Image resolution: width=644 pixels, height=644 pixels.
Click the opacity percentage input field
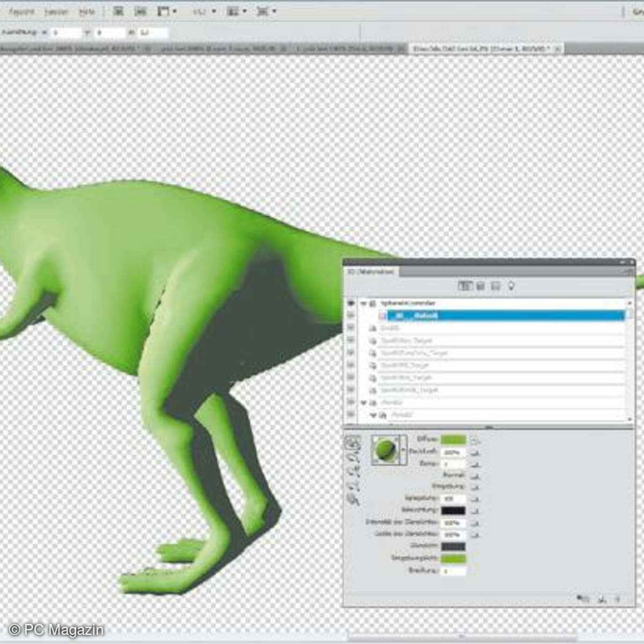pos(452,452)
